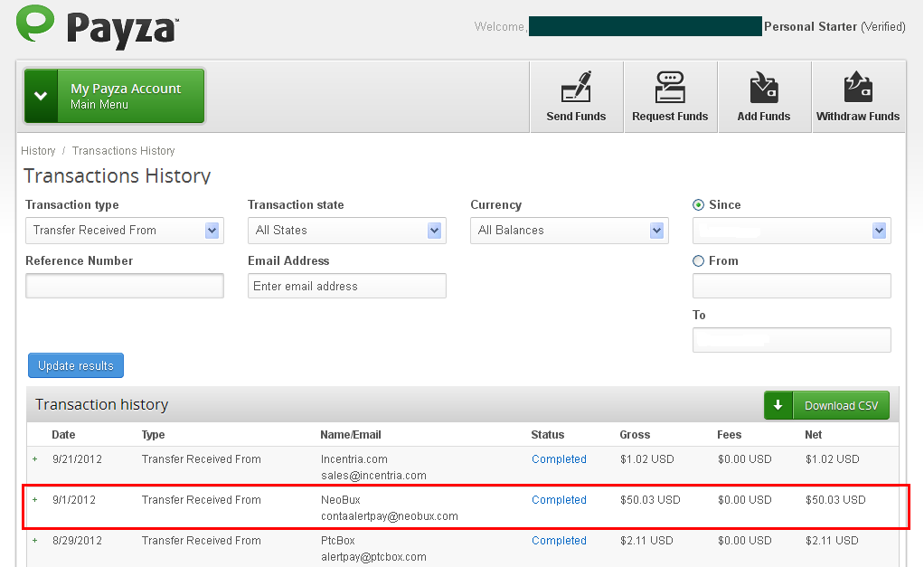Screen dimensions: 924x567
Task: Open Completed status for Incentria.com transfer
Action: (x=560, y=459)
